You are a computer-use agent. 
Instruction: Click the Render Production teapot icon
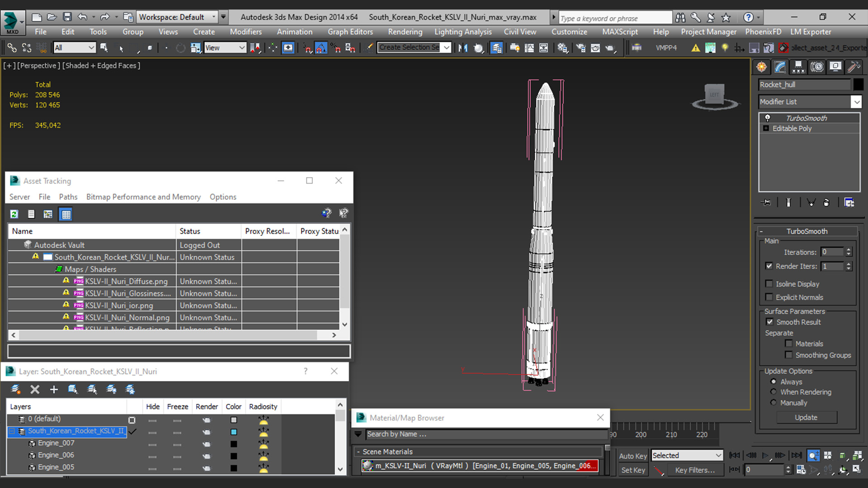pos(610,47)
